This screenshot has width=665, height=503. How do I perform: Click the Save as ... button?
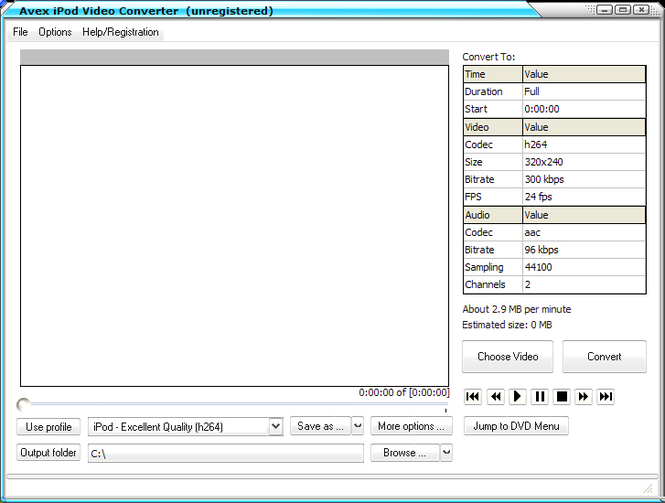click(321, 426)
